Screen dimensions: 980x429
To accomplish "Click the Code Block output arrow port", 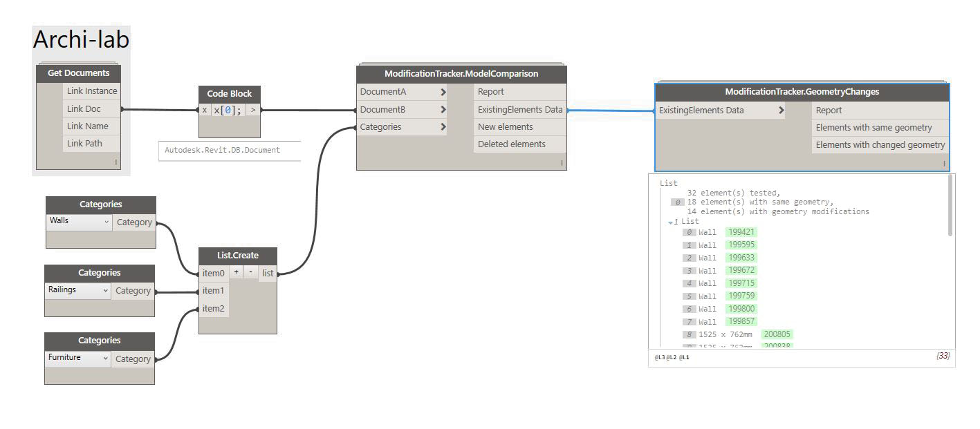I will [253, 110].
